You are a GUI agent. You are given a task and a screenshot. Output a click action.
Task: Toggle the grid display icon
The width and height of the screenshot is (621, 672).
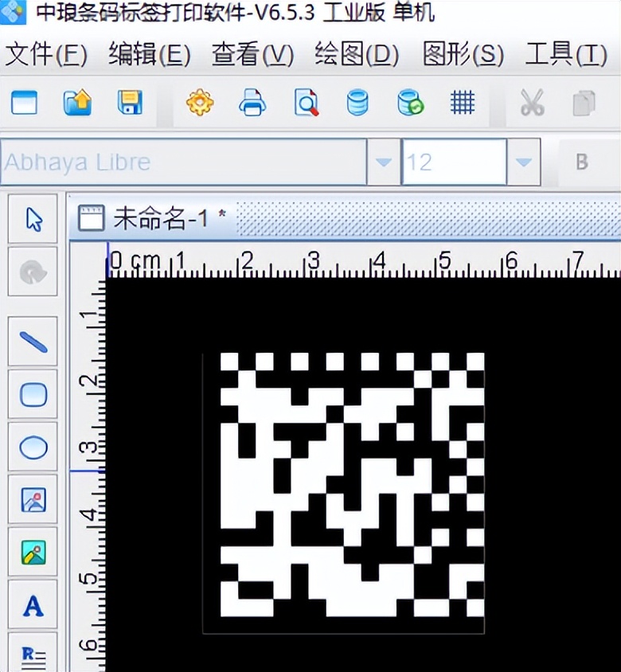pos(463,103)
